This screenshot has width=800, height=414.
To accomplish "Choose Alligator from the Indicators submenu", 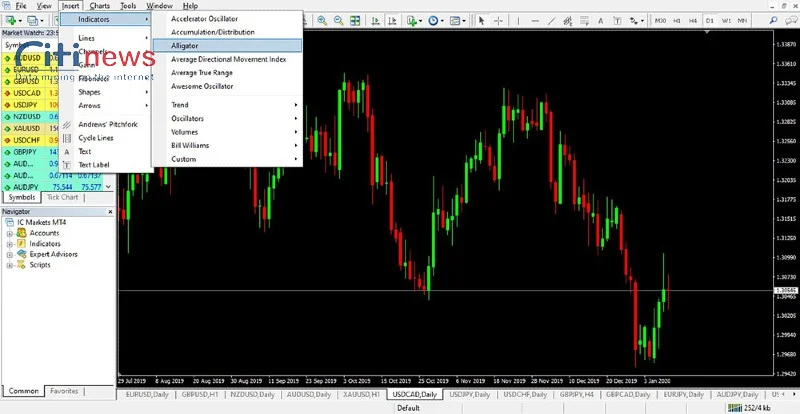I will click(x=227, y=45).
